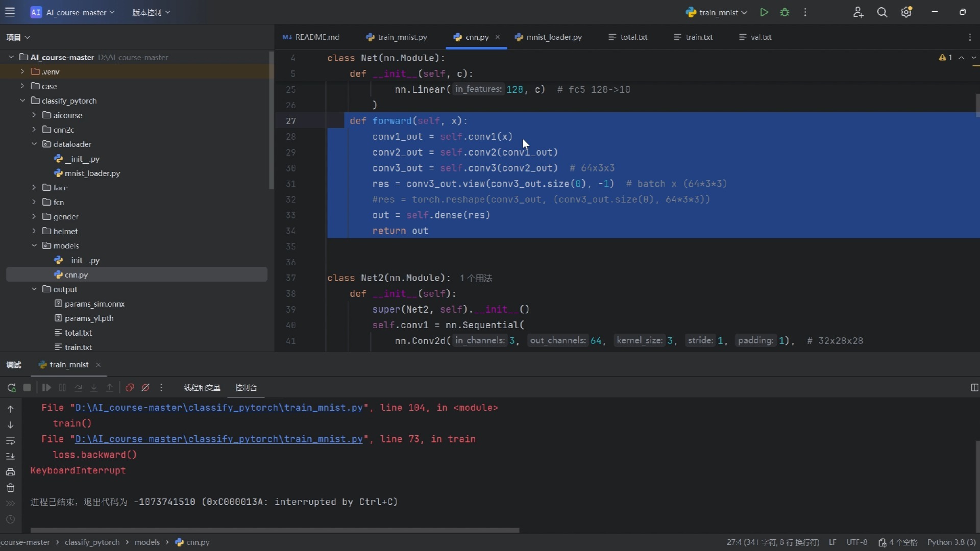Open the train_mnist.py line 73 traceback link
Viewport: 980px width, 551px height.
pyautogui.click(x=218, y=439)
